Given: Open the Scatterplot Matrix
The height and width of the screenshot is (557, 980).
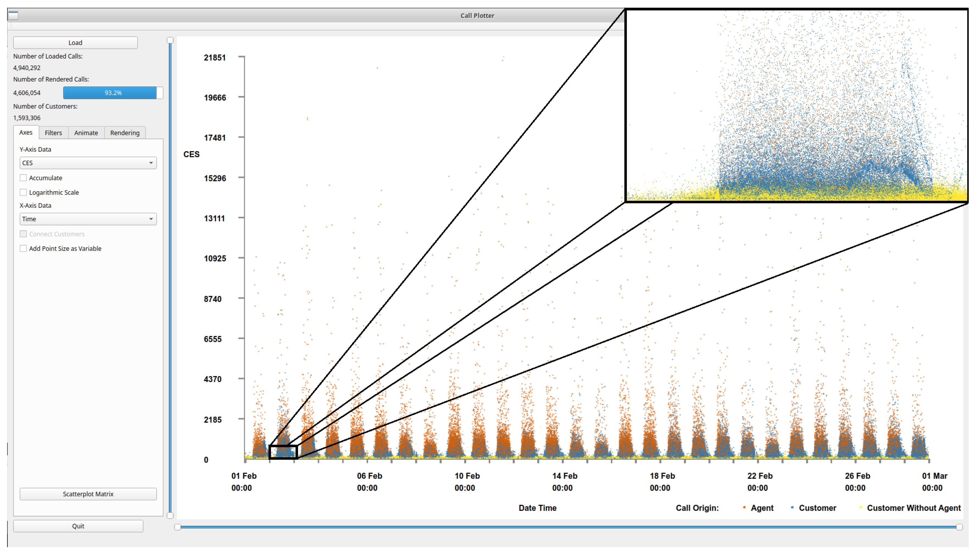Looking at the screenshot, I should pyautogui.click(x=88, y=494).
